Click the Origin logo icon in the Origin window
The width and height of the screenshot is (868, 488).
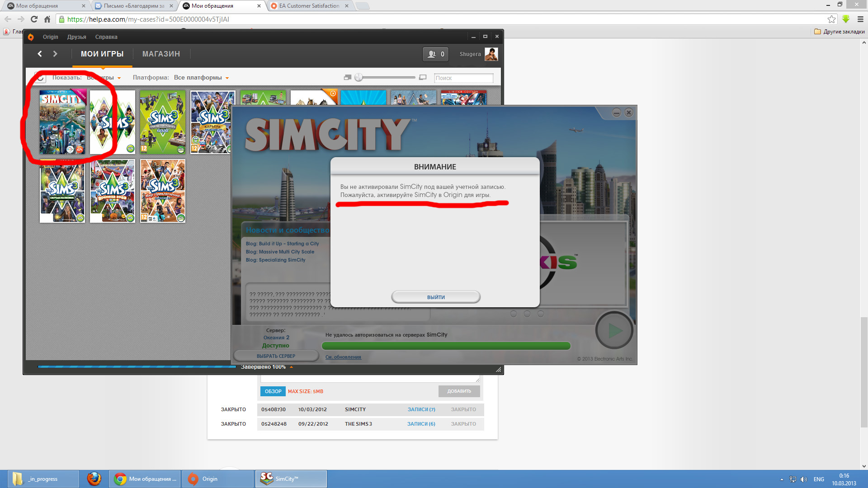coord(31,37)
